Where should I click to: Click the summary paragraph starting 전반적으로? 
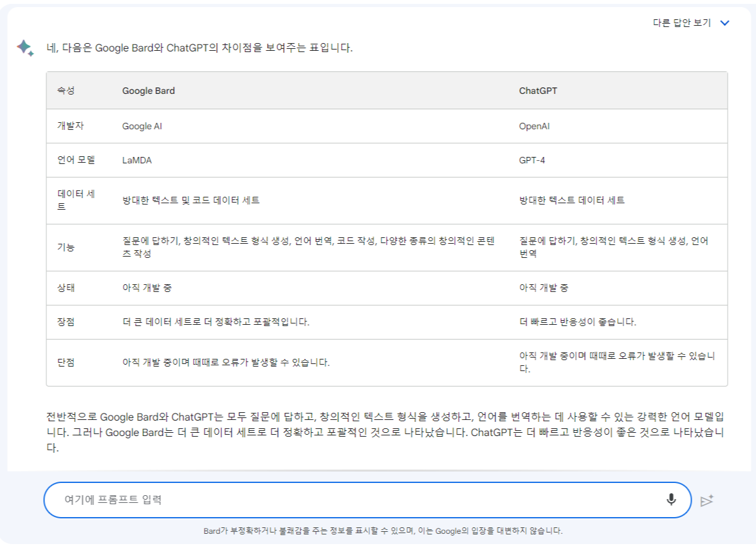click(x=385, y=432)
